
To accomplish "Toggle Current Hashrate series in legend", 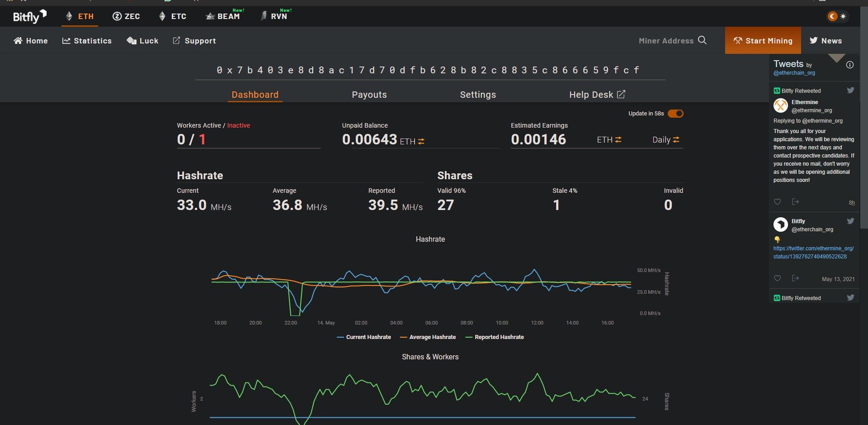I will [x=364, y=337].
